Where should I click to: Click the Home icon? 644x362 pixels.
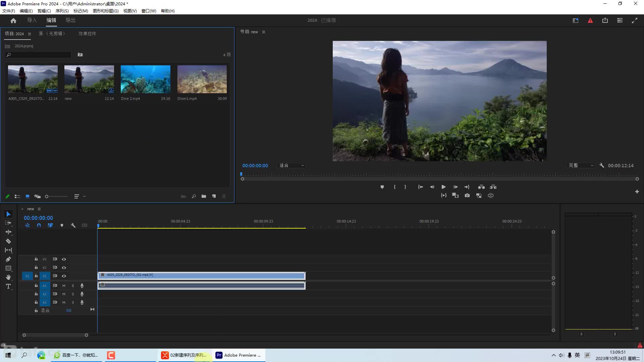point(13,20)
